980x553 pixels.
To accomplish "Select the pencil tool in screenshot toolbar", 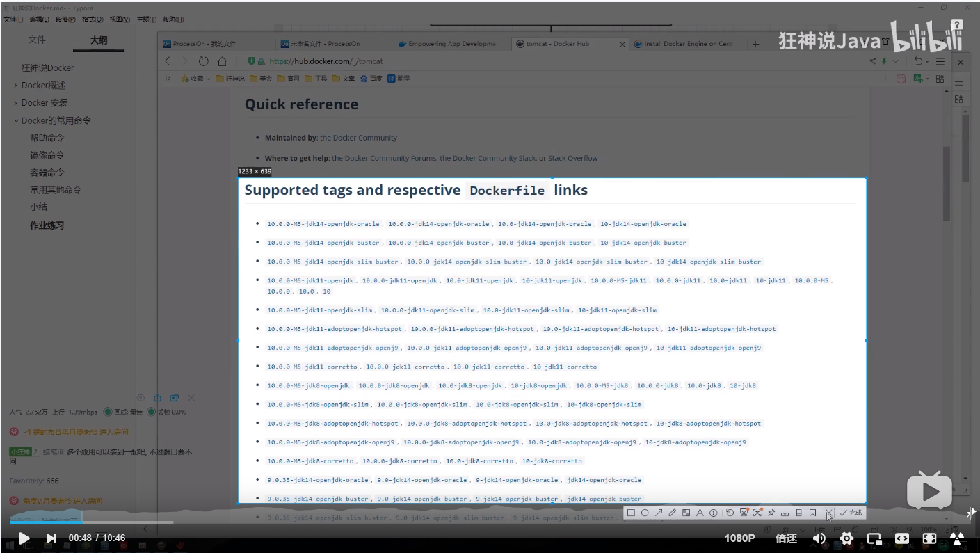I will (x=672, y=513).
